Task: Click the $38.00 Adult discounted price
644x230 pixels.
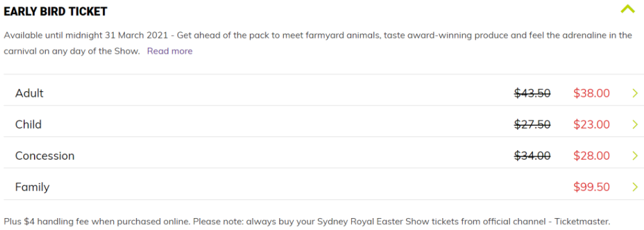Action: (592, 93)
